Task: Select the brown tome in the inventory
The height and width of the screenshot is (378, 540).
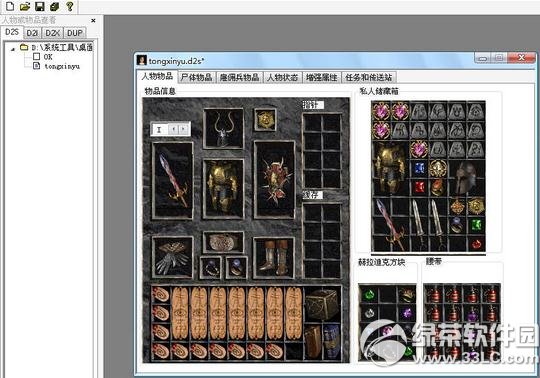Action: coord(313,342)
